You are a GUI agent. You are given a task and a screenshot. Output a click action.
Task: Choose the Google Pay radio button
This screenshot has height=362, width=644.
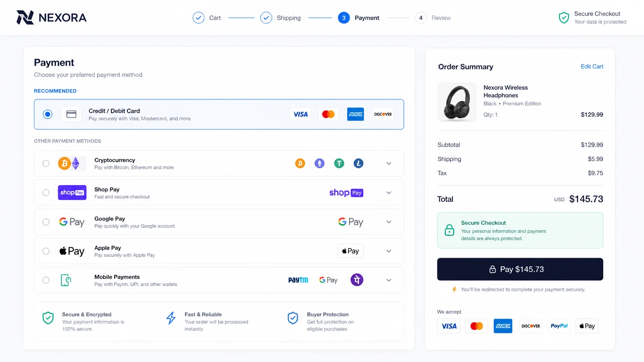click(x=46, y=222)
